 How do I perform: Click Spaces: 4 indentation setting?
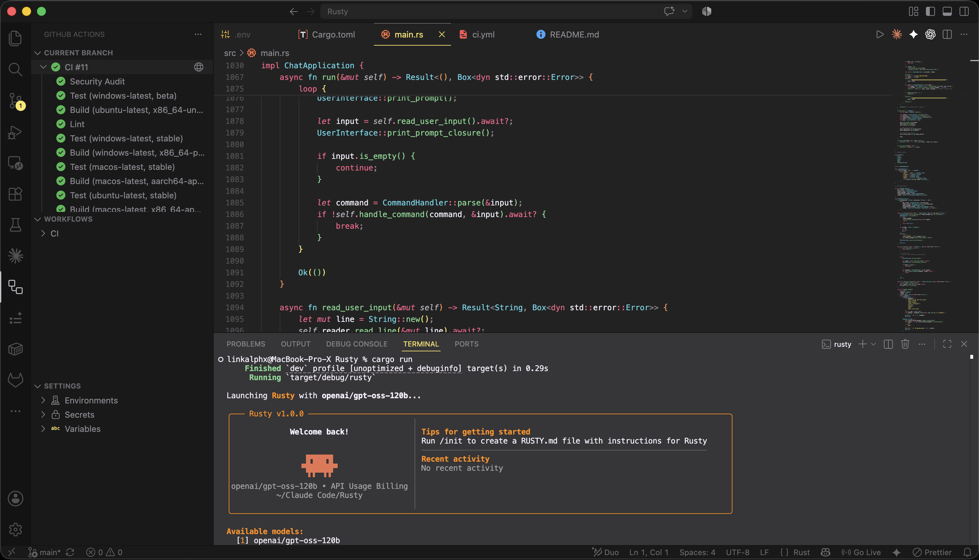(x=697, y=552)
